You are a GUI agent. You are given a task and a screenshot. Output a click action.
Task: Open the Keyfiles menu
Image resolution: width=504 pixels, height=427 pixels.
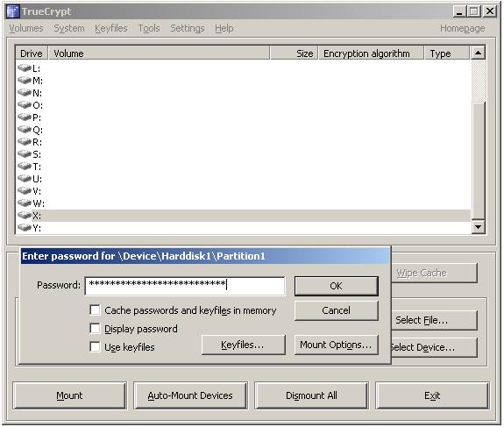click(x=111, y=28)
